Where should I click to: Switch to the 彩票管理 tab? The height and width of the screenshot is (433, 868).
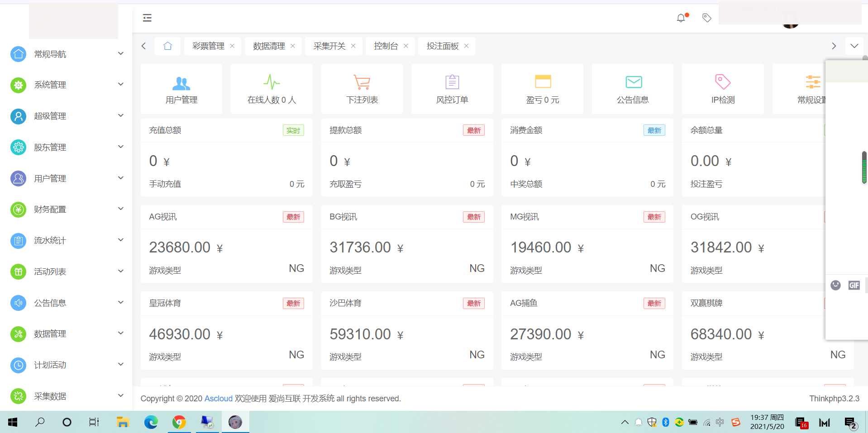point(208,46)
